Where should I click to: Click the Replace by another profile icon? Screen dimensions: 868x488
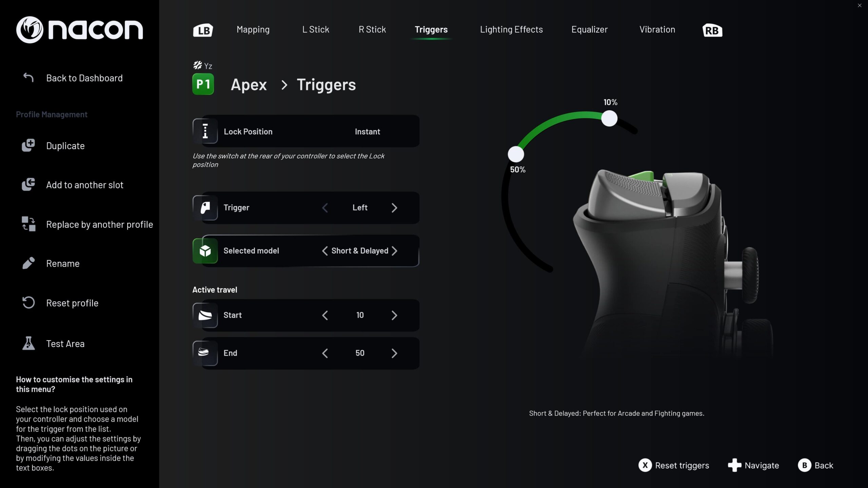(28, 224)
